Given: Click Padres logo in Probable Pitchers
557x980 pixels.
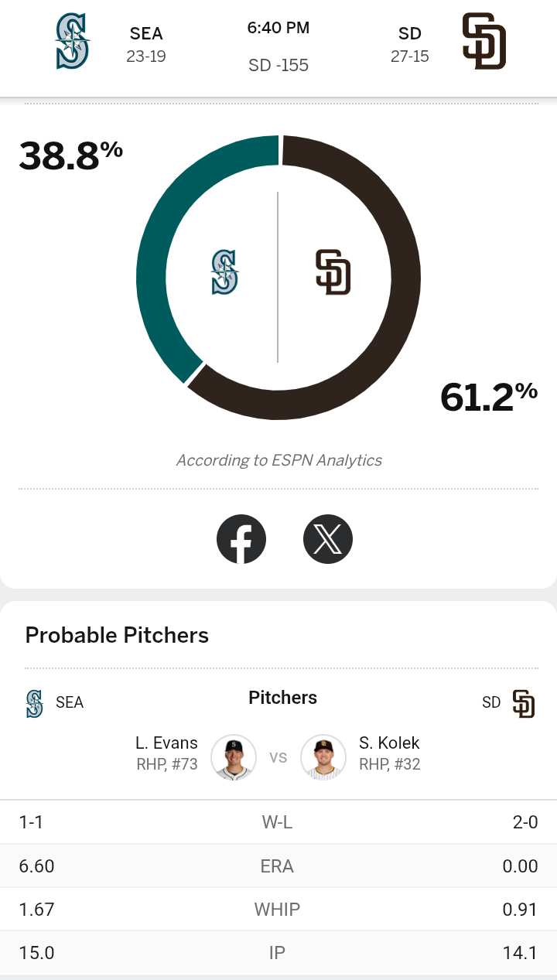Looking at the screenshot, I should [524, 704].
